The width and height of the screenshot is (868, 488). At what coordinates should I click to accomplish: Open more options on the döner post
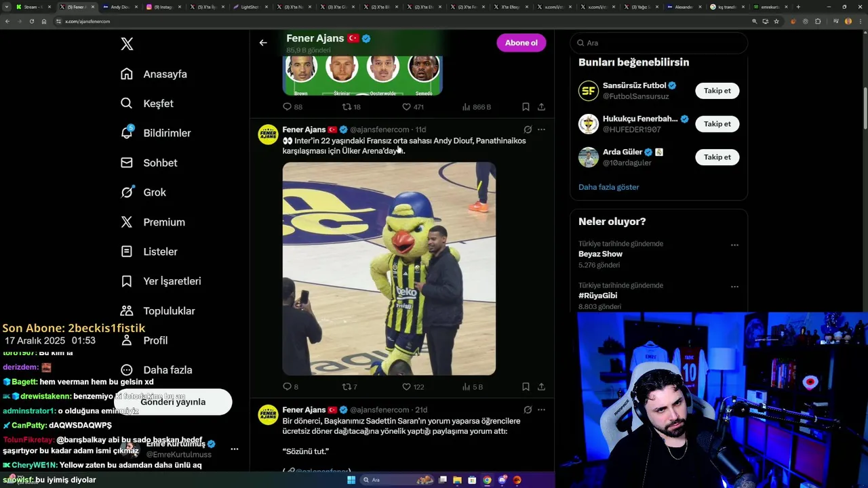click(541, 410)
